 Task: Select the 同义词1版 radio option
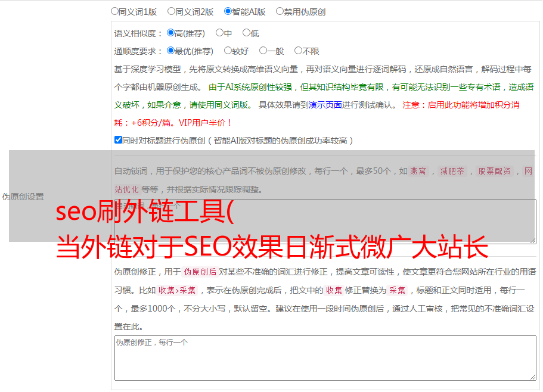[x=114, y=11]
